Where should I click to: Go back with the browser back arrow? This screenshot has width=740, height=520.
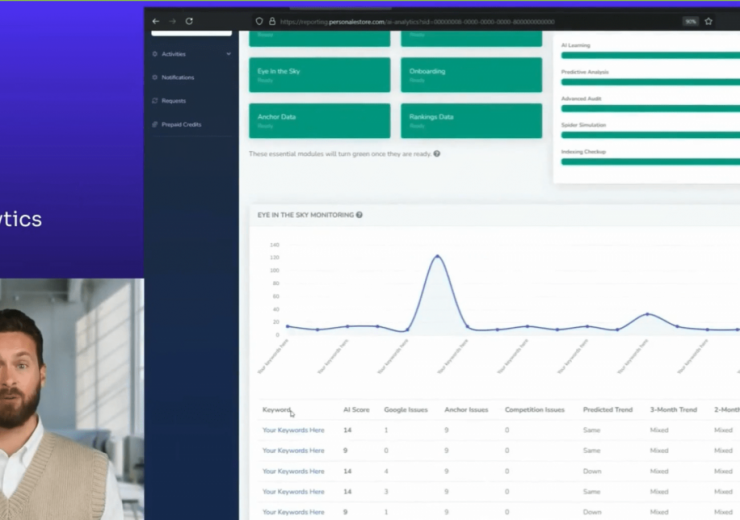coord(156,21)
